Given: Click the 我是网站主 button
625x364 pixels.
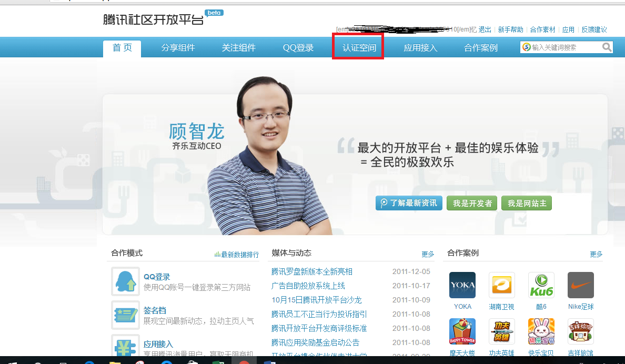Looking at the screenshot, I should (x=527, y=203).
